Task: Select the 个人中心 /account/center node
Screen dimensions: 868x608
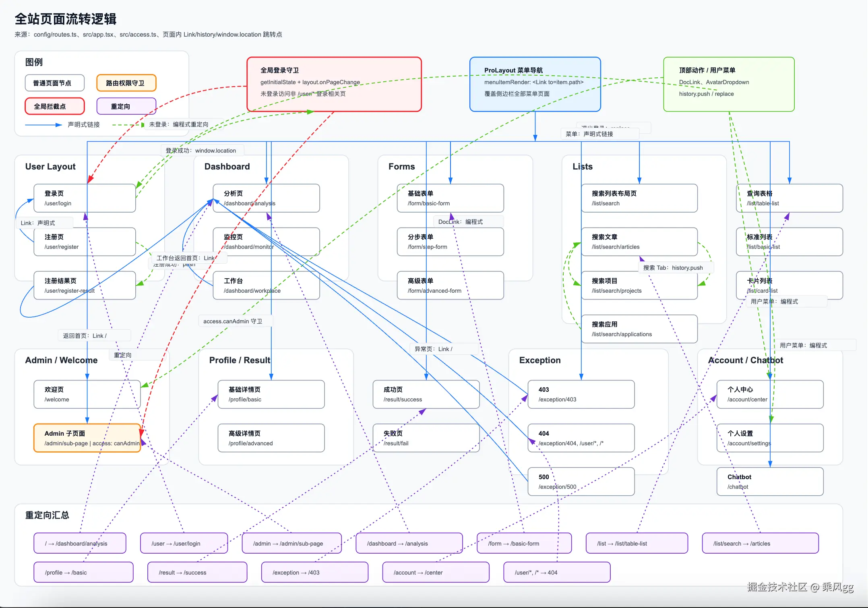Action: (770, 394)
